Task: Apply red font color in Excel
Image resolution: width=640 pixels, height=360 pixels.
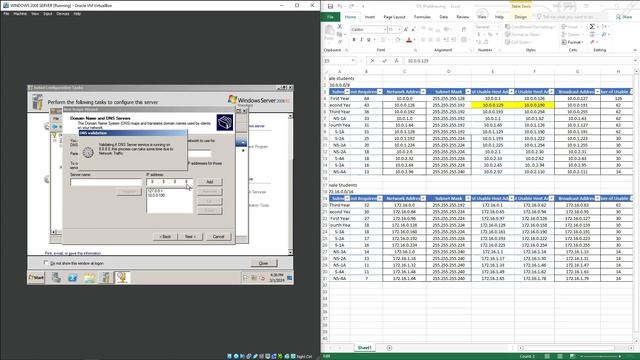Action: (x=409, y=40)
